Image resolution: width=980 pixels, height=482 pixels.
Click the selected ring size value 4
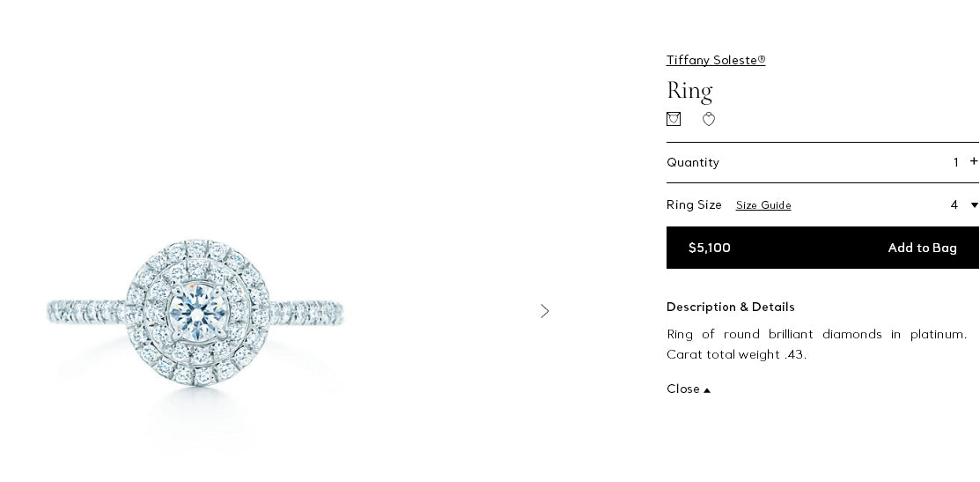tap(954, 205)
